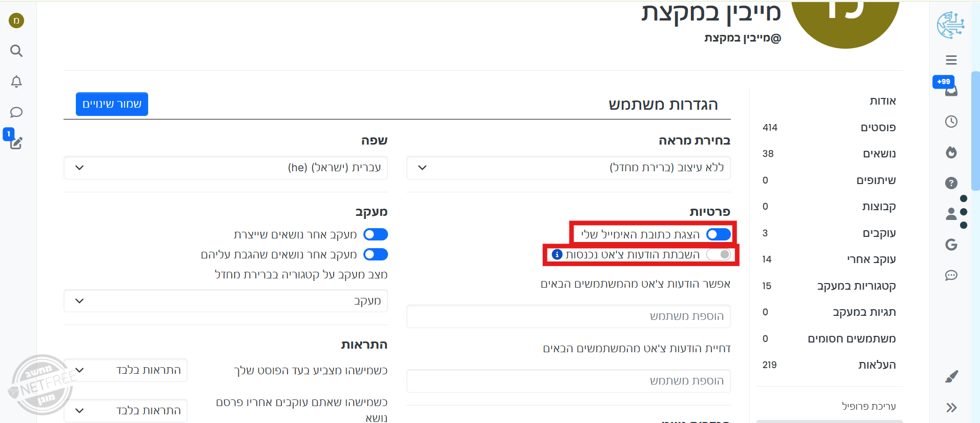Open the help question mark icon
Viewport: 980px width, 423px height.
click(x=951, y=183)
